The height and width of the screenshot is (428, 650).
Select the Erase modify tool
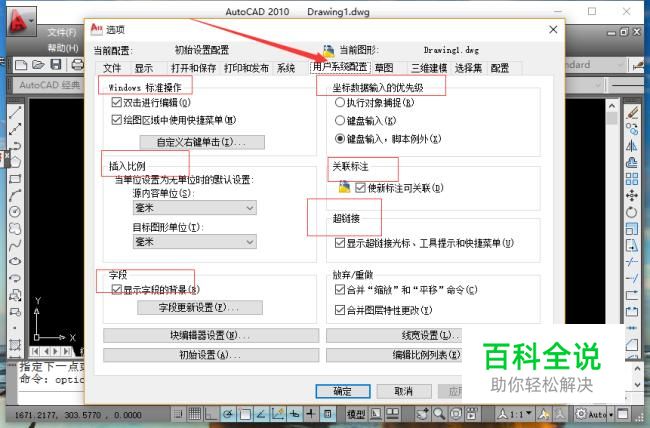[x=632, y=112]
